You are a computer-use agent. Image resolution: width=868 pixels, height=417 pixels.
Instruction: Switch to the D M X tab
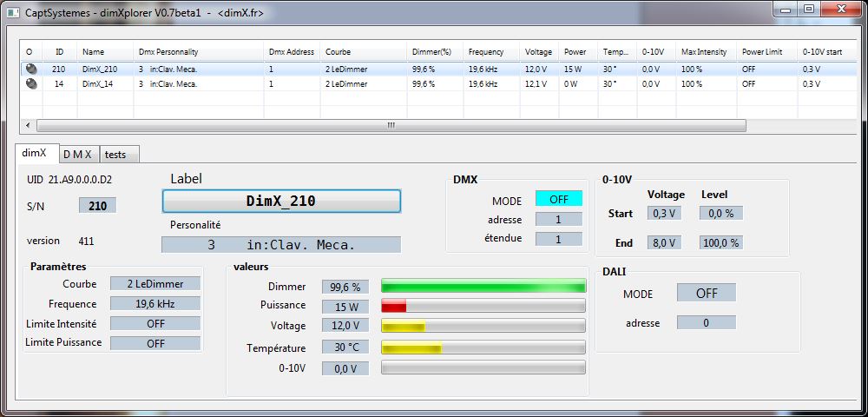click(x=78, y=154)
